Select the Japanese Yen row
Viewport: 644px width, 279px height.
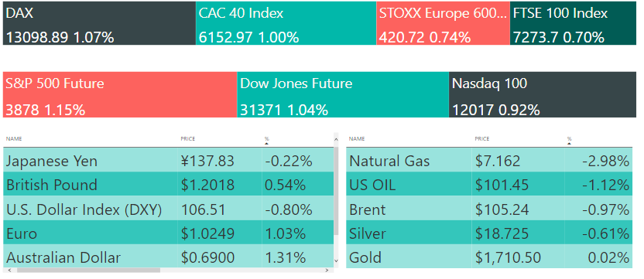(169, 161)
